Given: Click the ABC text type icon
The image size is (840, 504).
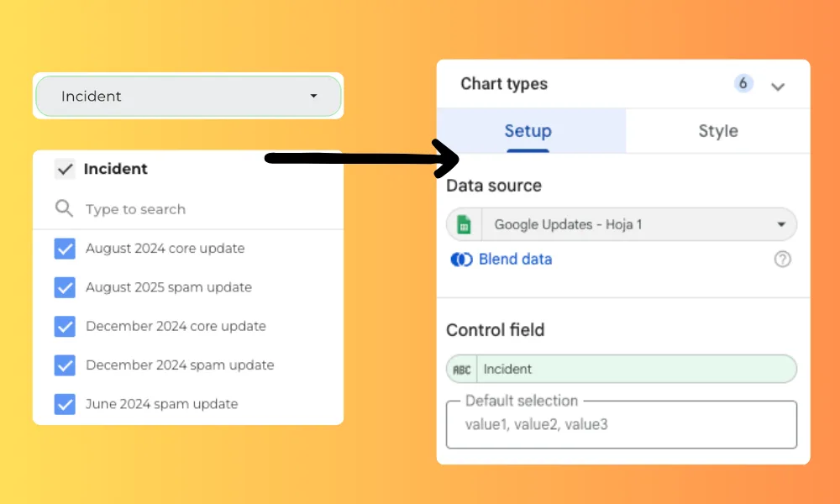Looking at the screenshot, I should [462, 369].
